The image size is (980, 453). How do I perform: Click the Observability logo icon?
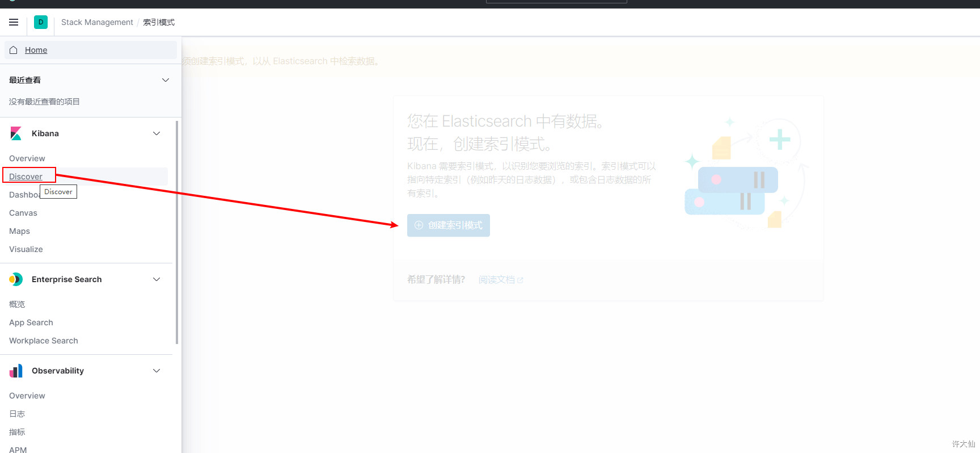point(16,371)
